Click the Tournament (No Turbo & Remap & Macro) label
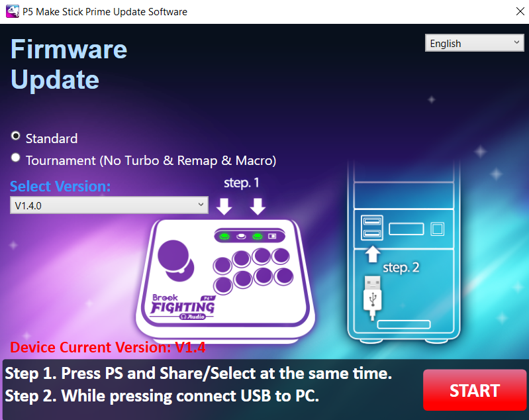 click(151, 160)
